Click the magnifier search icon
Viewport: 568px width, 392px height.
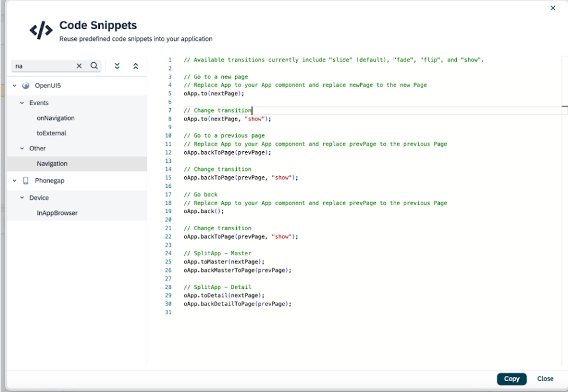94,66
